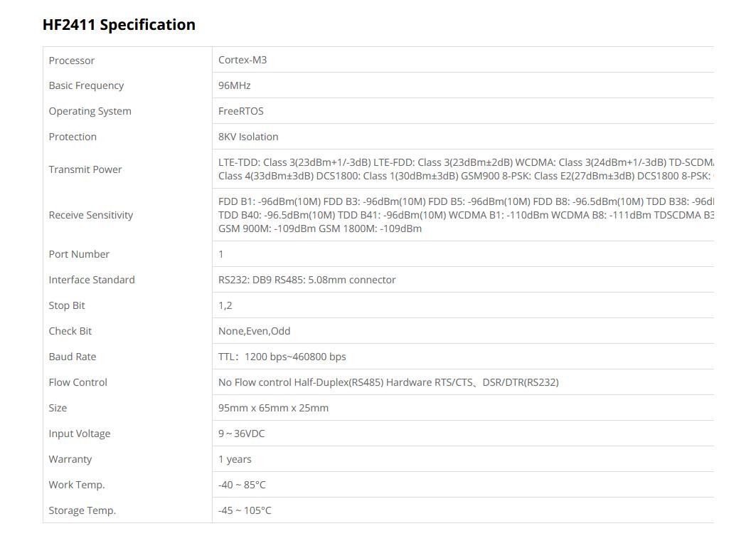Image resolution: width=756 pixels, height=536 pixels.
Task: Click the Transmit Power row label
Action: 85,169
